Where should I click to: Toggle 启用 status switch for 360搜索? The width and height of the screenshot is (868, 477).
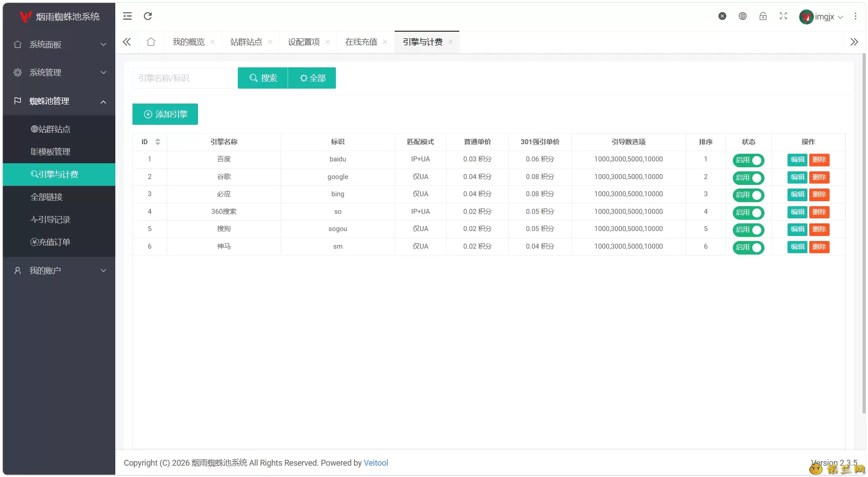pos(748,213)
